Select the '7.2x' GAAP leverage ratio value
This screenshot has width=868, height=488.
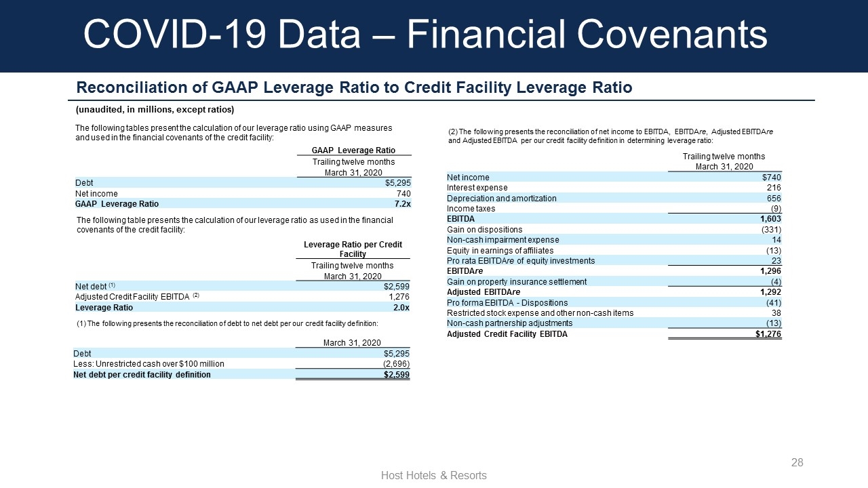402,203
